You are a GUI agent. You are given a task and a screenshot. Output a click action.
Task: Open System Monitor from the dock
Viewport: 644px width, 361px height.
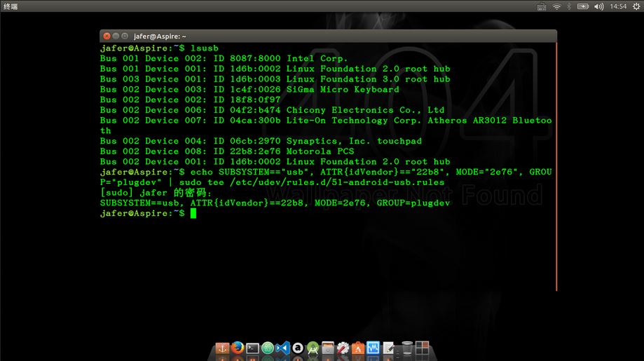[x=374, y=348]
